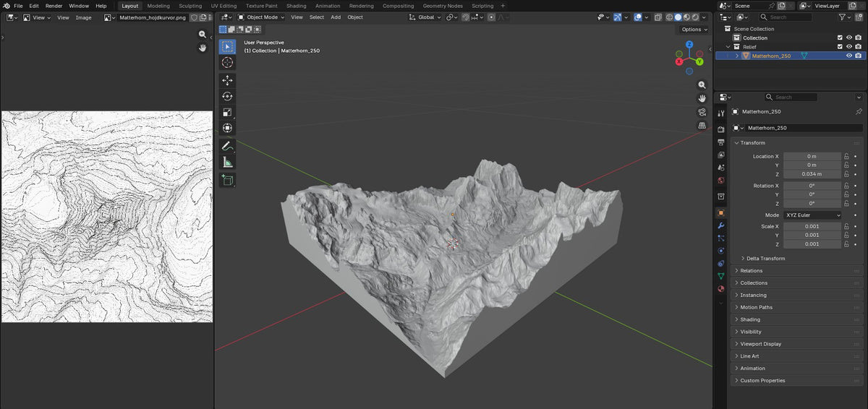Click the Z axis on navigation gizmo
Screen dimensions: 868x409
690,44
